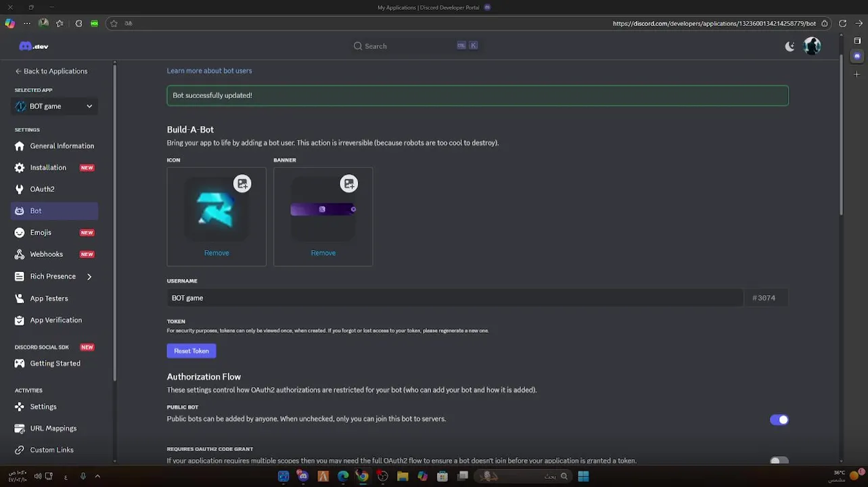
Task: Open the Installation settings page
Action: pyautogui.click(x=54, y=168)
